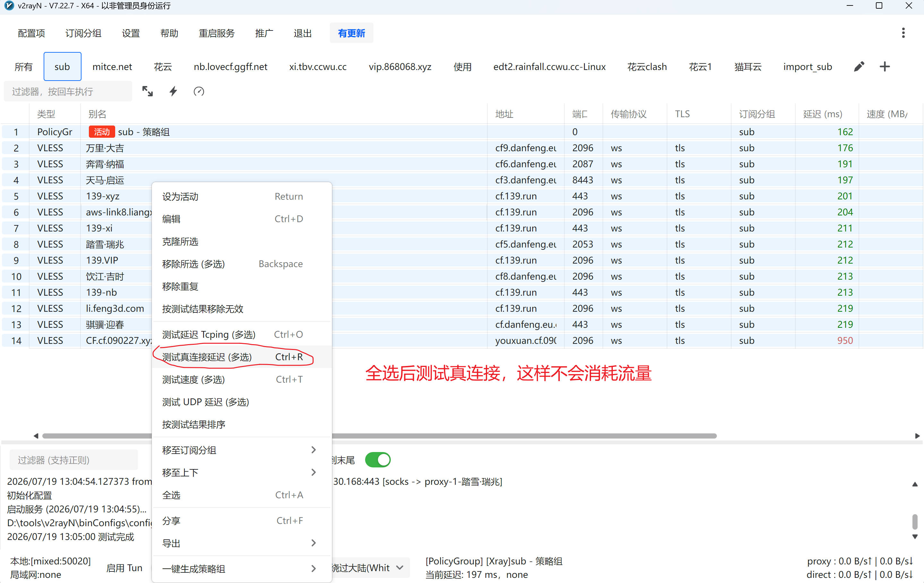Choose 全选 in the context menu
The width and height of the screenshot is (924, 583).
242,495
